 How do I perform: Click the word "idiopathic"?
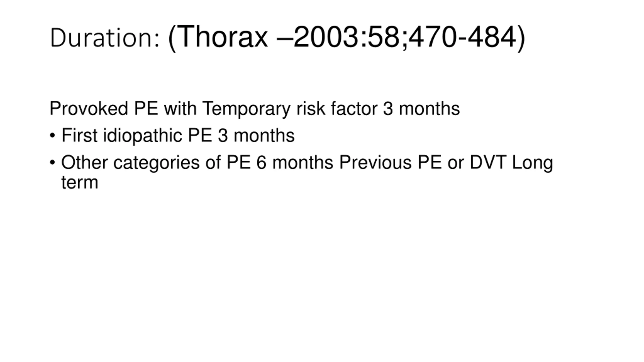[143, 136]
